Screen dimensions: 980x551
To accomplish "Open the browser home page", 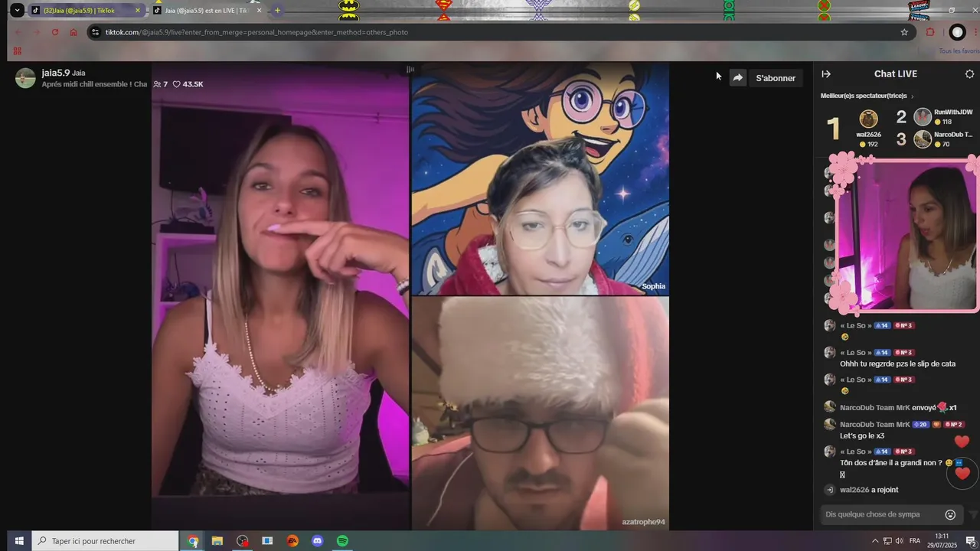I will [x=73, y=32].
